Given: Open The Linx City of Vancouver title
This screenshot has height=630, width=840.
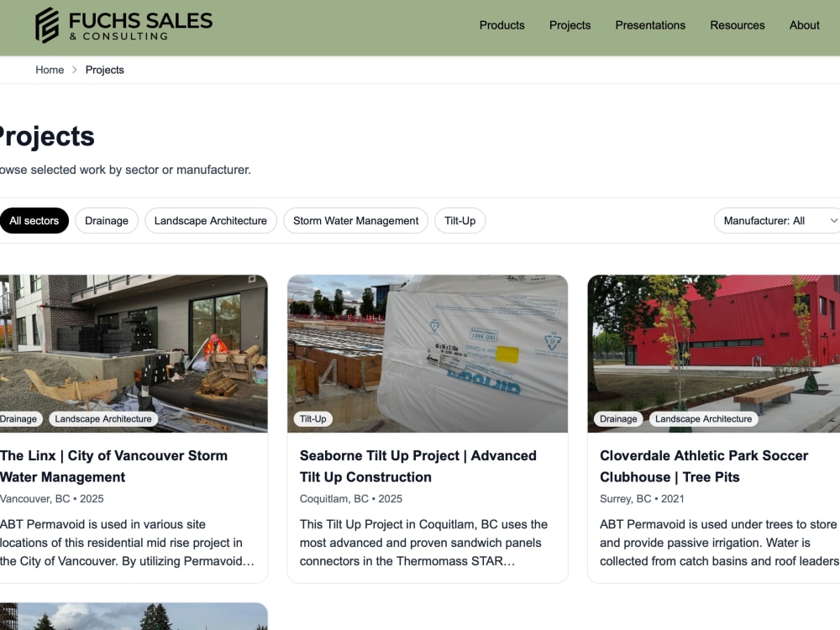Looking at the screenshot, I should (x=113, y=466).
